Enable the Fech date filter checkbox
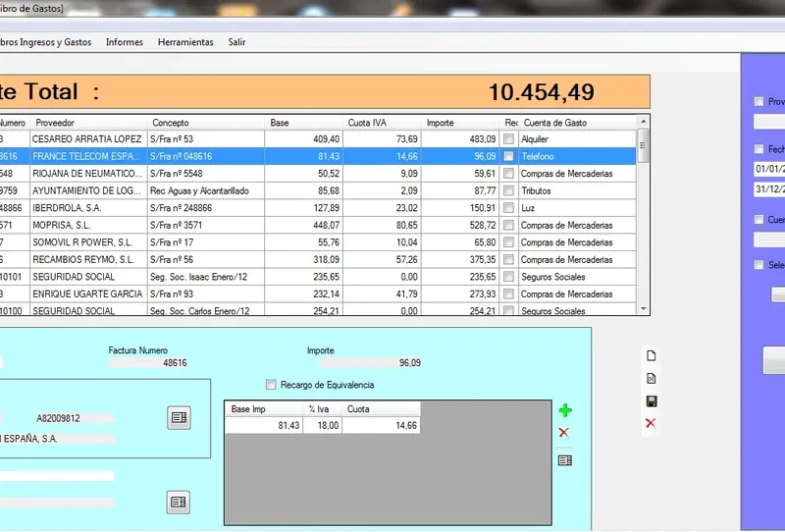This screenshot has width=785, height=532. point(759,149)
